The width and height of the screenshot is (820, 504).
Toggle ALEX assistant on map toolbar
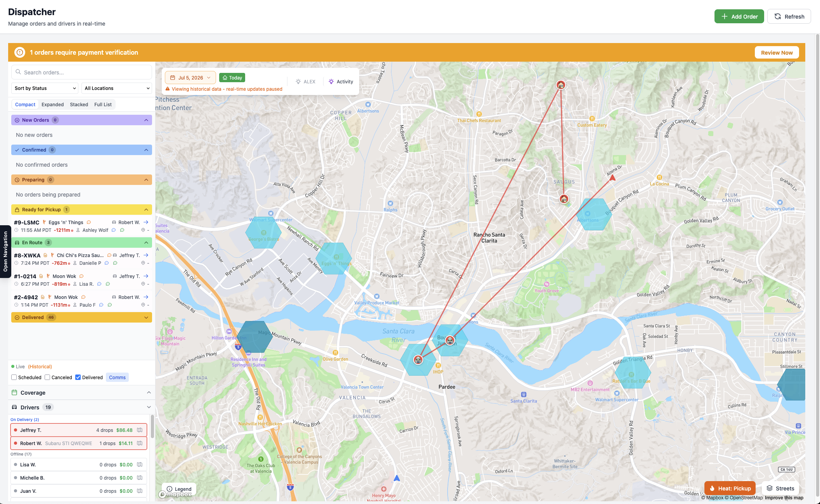tap(306, 81)
